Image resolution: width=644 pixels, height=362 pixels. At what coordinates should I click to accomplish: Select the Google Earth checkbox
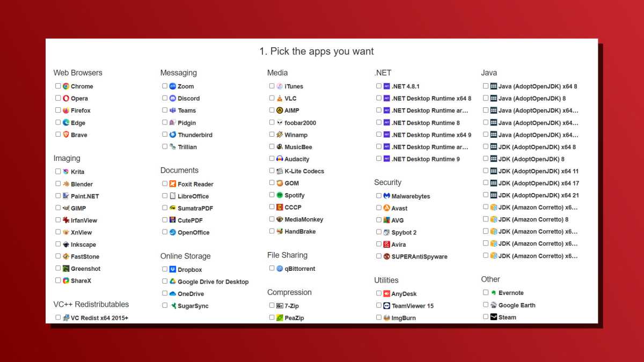[x=486, y=305]
